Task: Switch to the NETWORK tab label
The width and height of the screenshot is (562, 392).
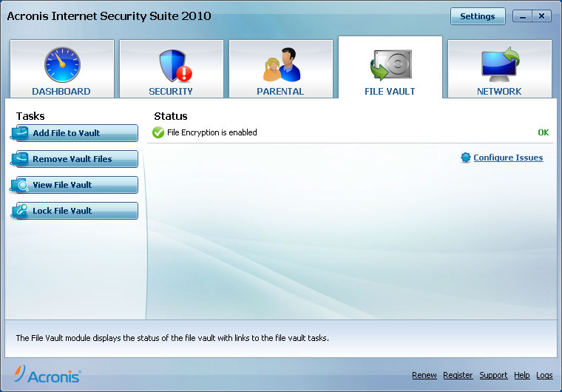Action: point(499,92)
